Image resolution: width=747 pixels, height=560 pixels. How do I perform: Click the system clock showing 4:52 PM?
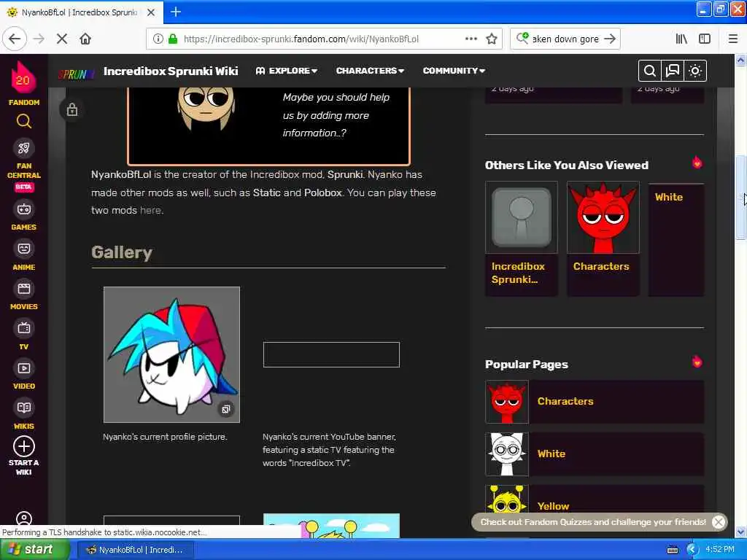click(720, 550)
